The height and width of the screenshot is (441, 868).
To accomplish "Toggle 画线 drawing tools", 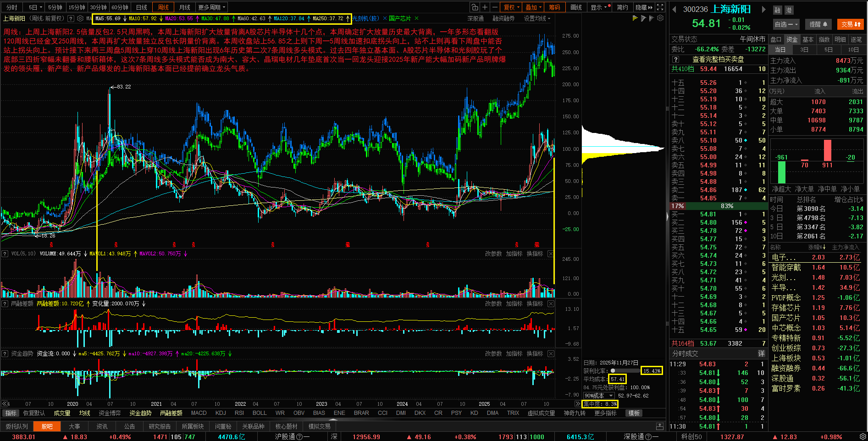I will coord(576,7).
